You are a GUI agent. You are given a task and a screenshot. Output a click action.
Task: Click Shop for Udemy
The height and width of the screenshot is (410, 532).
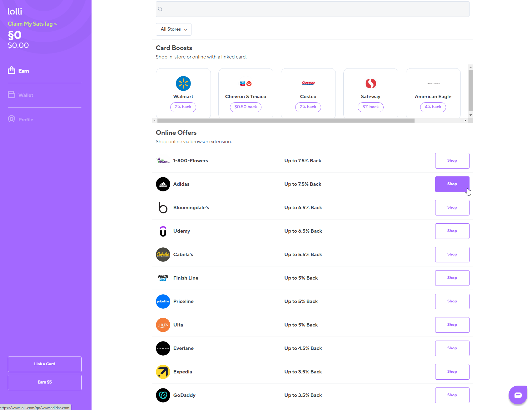click(452, 231)
